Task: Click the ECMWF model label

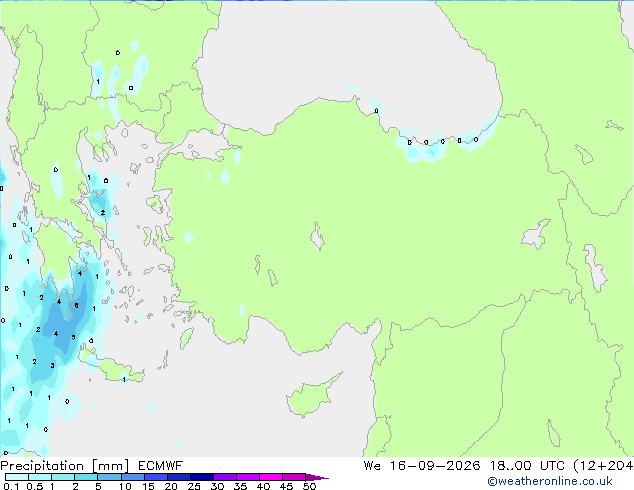Action: 161,466
